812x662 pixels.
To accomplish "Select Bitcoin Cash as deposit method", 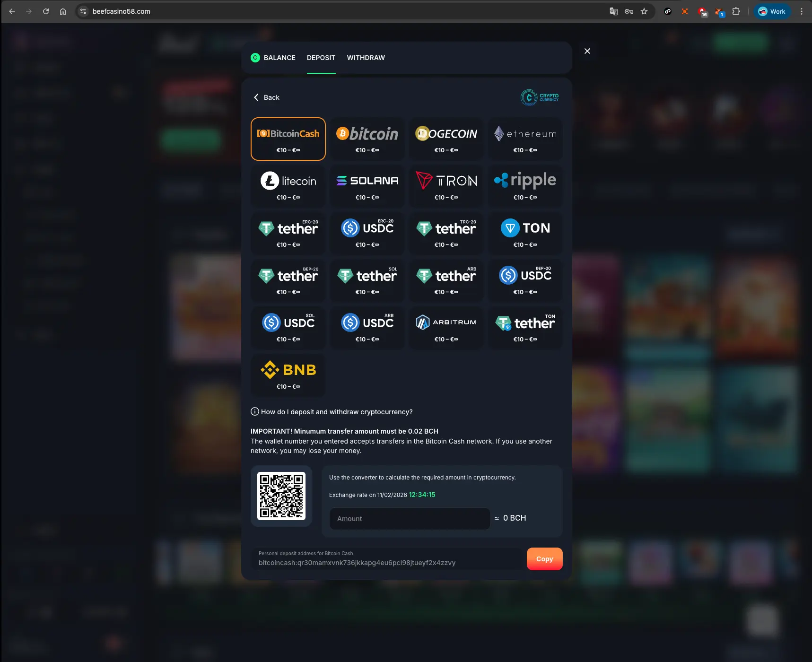I will 288,139.
